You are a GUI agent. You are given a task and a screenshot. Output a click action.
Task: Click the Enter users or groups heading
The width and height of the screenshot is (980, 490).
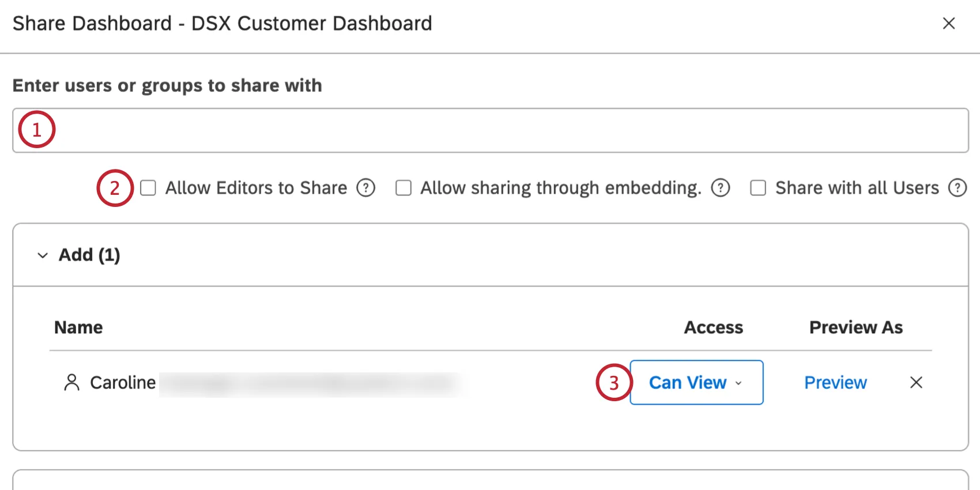(167, 85)
